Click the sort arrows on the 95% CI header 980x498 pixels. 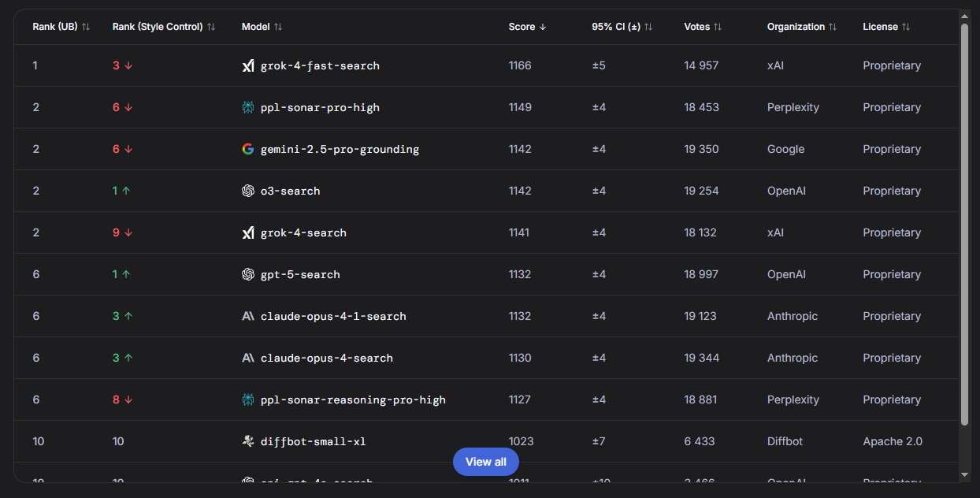coord(648,26)
